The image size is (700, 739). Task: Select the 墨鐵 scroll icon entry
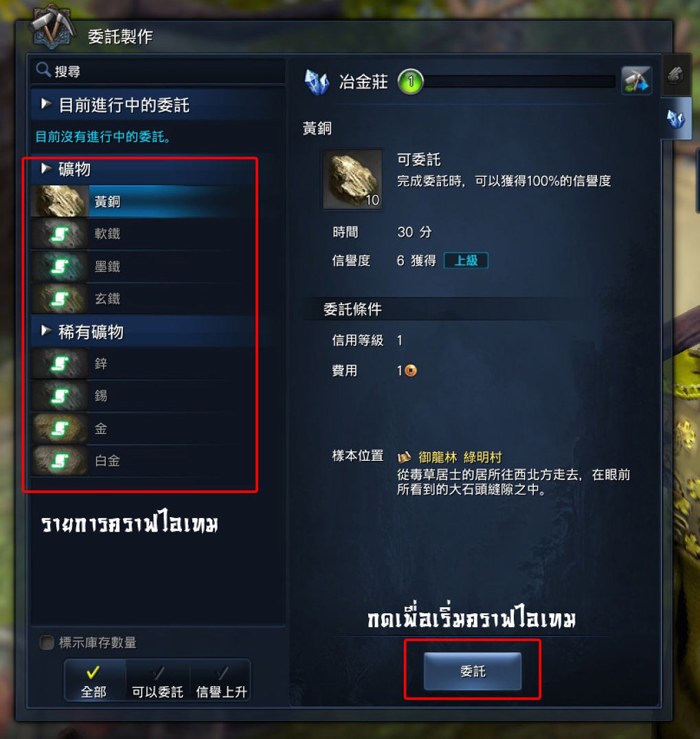click(60, 266)
